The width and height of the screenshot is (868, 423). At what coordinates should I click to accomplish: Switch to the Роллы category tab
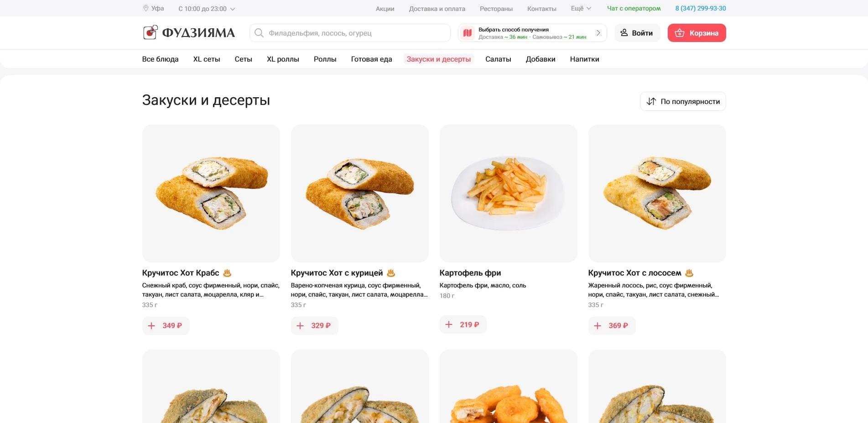(325, 59)
